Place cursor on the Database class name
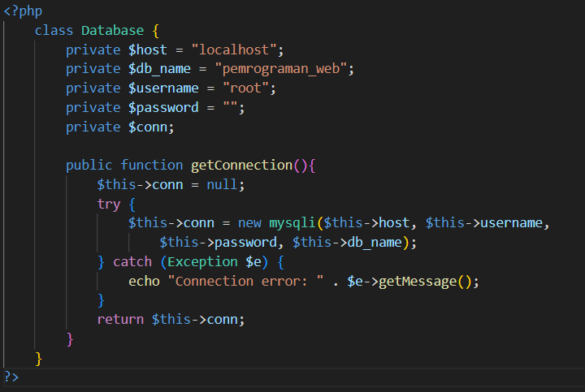This screenshot has height=392, width=585. coord(112,30)
